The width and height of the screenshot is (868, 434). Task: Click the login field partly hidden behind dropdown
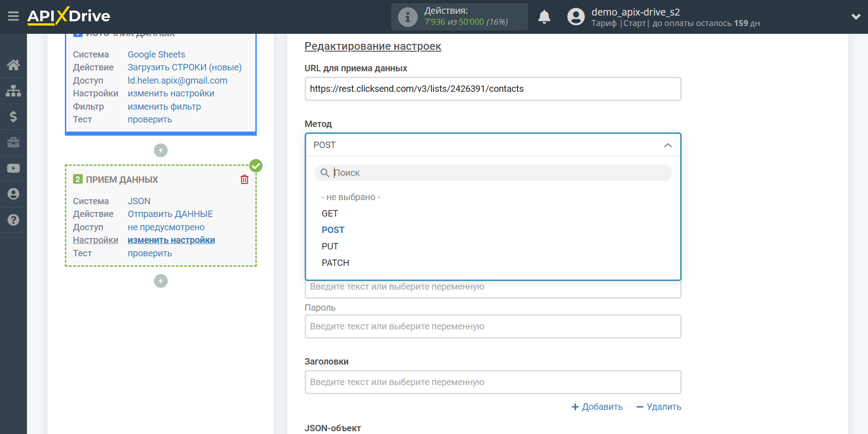click(x=493, y=289)
